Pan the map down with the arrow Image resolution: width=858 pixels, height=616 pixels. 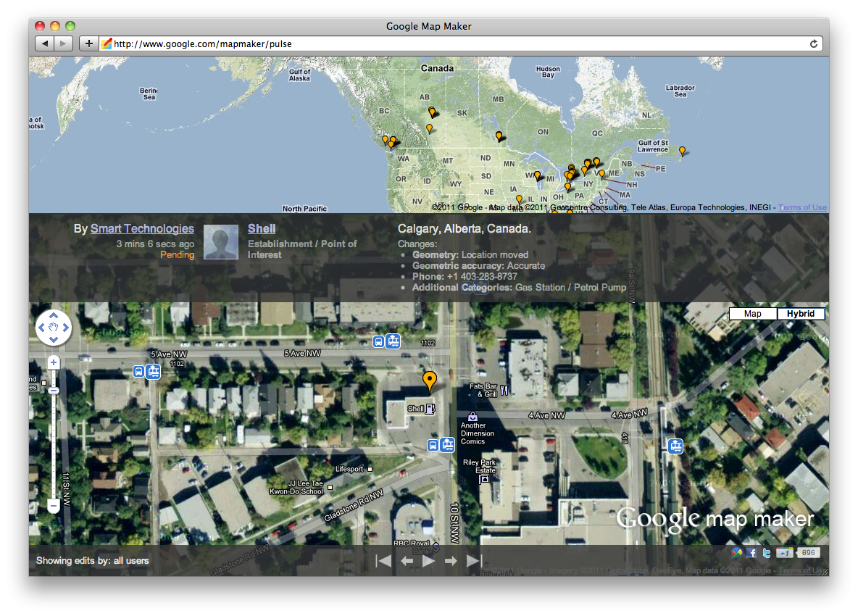[54, 340]
